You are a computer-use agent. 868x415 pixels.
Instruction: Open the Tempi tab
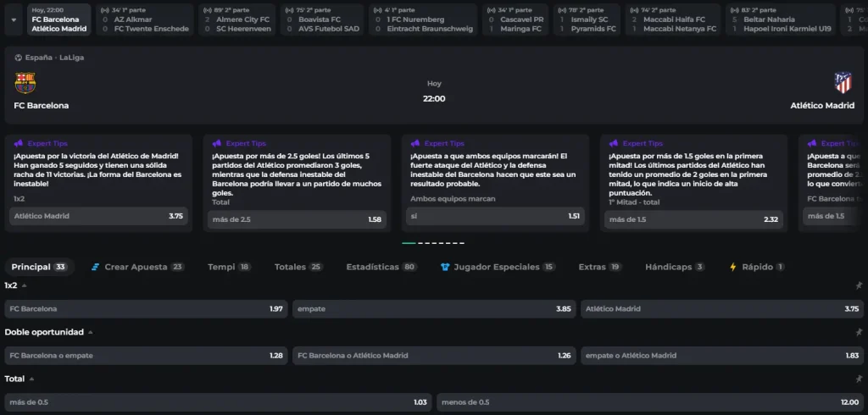229,267
